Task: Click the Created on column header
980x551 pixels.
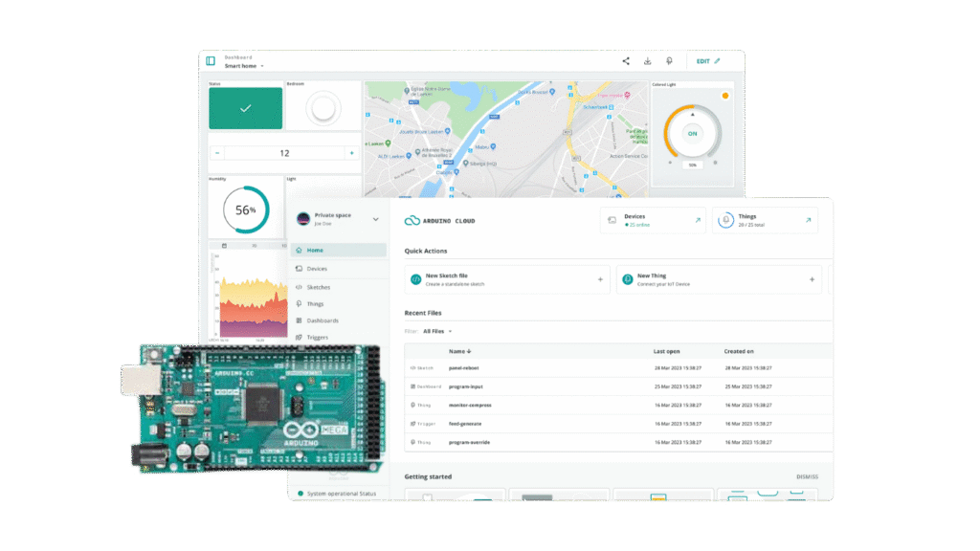Action: pyautogui.click(x=739, y=352)
